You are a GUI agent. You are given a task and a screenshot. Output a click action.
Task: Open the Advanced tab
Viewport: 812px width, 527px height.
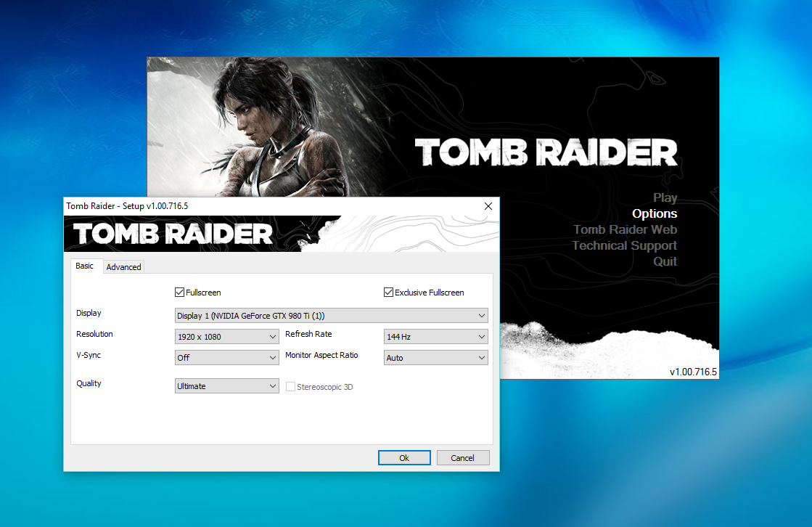(123, 267)
